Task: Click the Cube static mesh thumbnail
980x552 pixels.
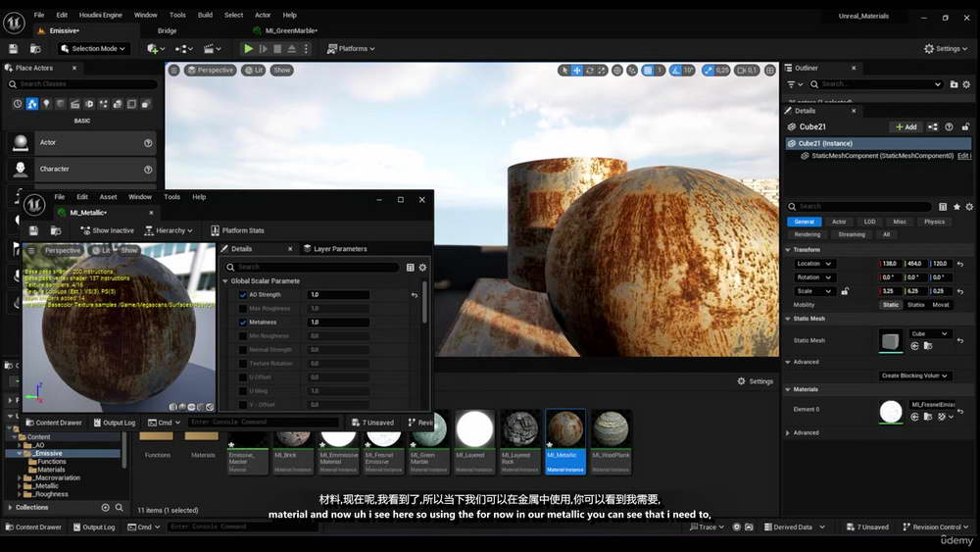Action: click(x=891, y=340)
